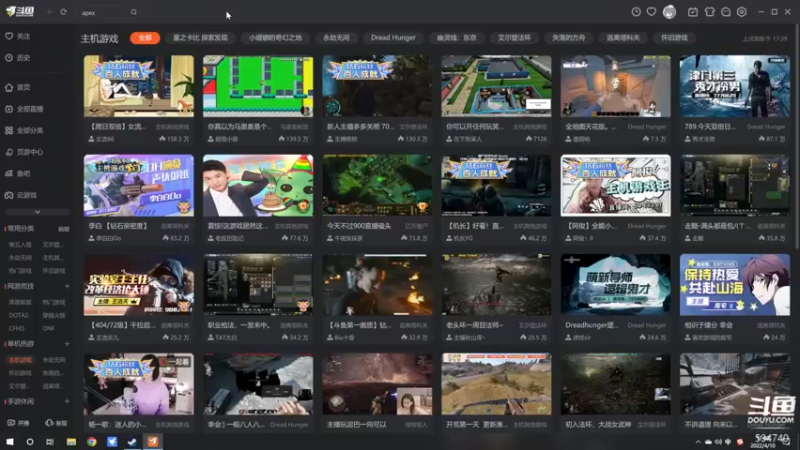
Task: Open Steam from taskbar
Action: pyautogui.click(x=132, y=441)
